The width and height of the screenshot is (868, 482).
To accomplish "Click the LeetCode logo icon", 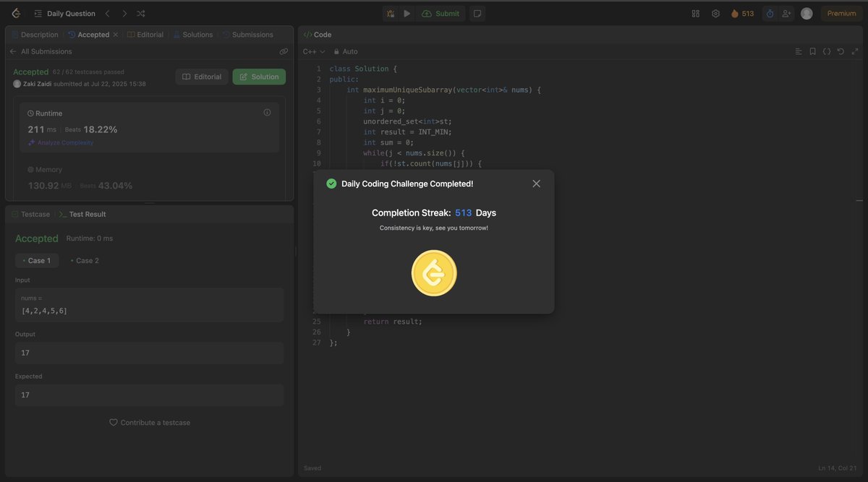I will pyautogui.click(x=16, y=13).
